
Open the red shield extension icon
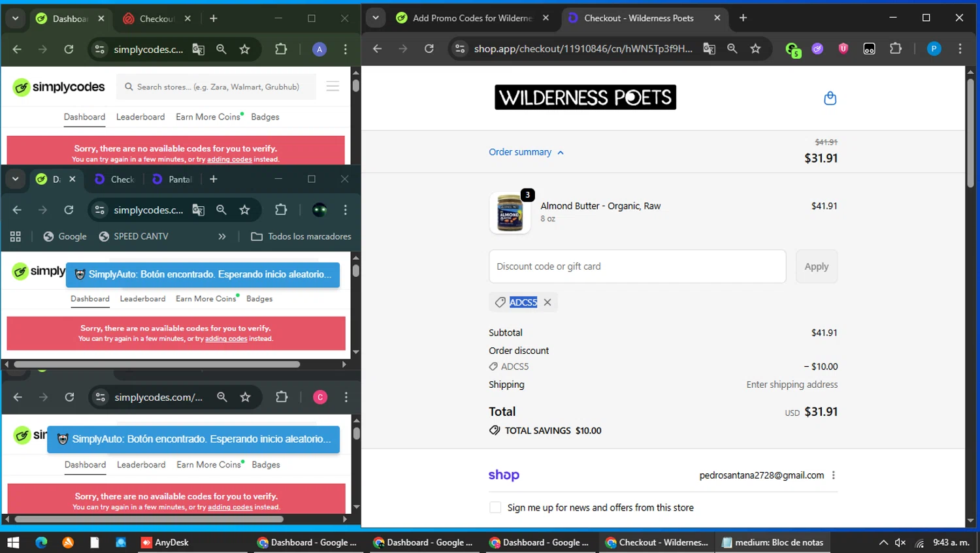pos(843,48)
